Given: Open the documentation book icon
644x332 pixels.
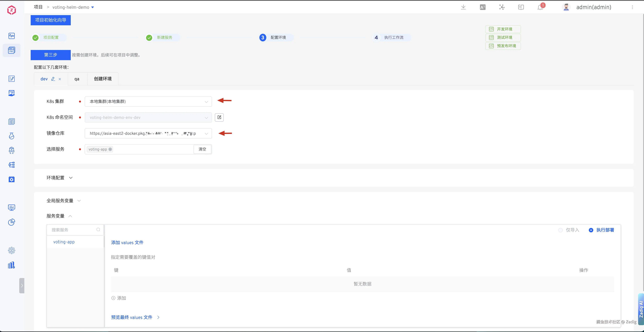Looking at the screenshot, I should click(x=521, y=7).
